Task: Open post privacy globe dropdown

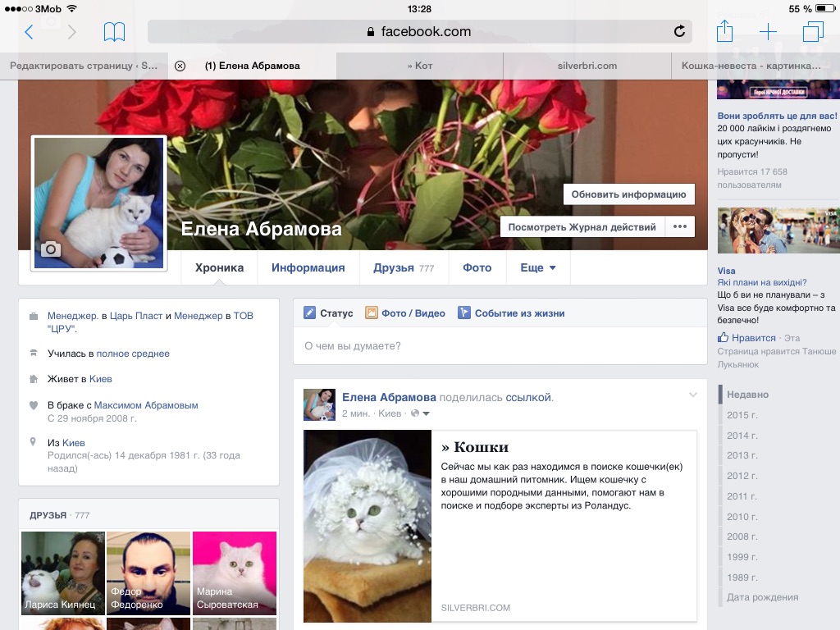Action: pyautogui.click(x=420, y=413)
